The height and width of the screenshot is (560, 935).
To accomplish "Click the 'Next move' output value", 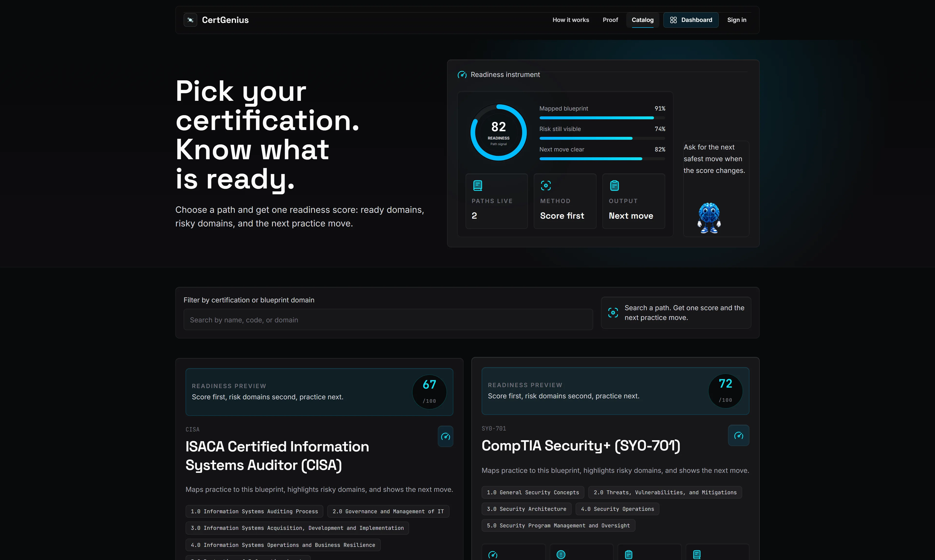I will coord(631,216).
